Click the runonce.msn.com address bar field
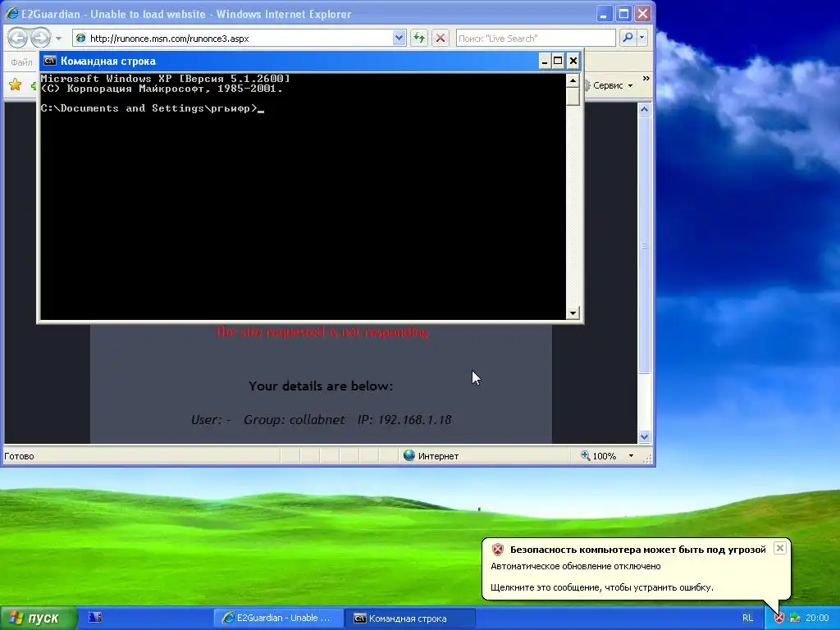840x630 pixels. click(x=239, y=38)
